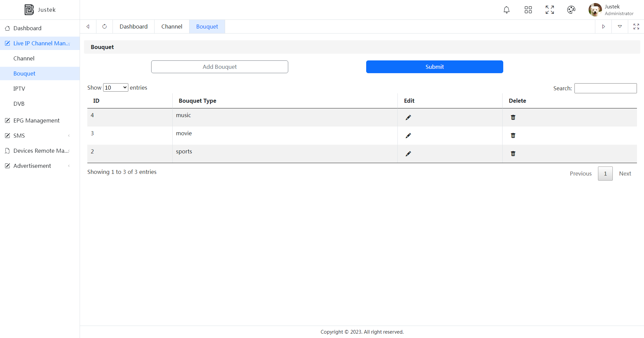Edit the music bouquet

408,117
